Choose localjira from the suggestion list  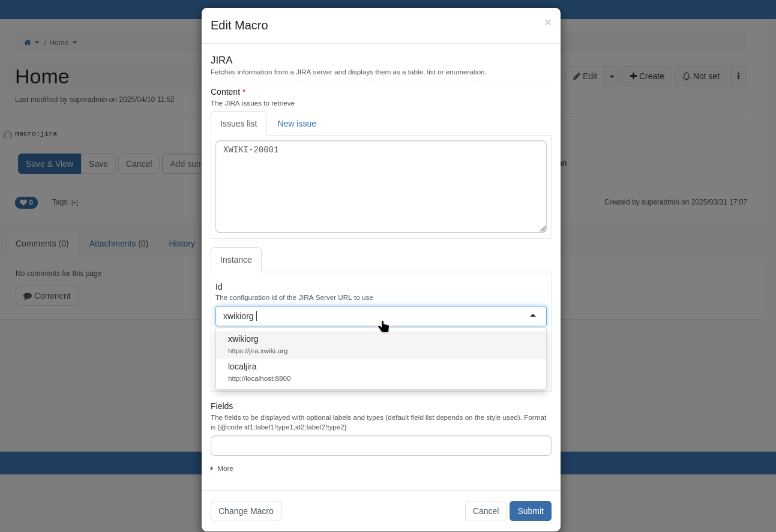point(381,372)
